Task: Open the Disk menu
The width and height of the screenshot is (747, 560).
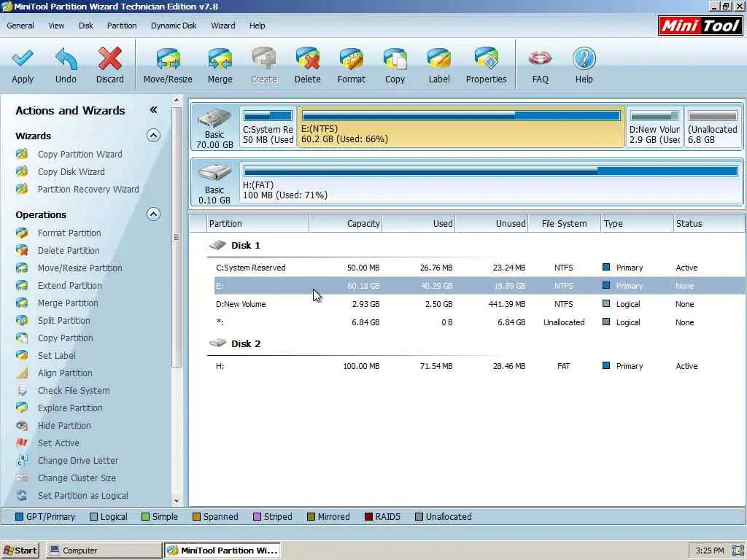Action: (x=86, y=26)
